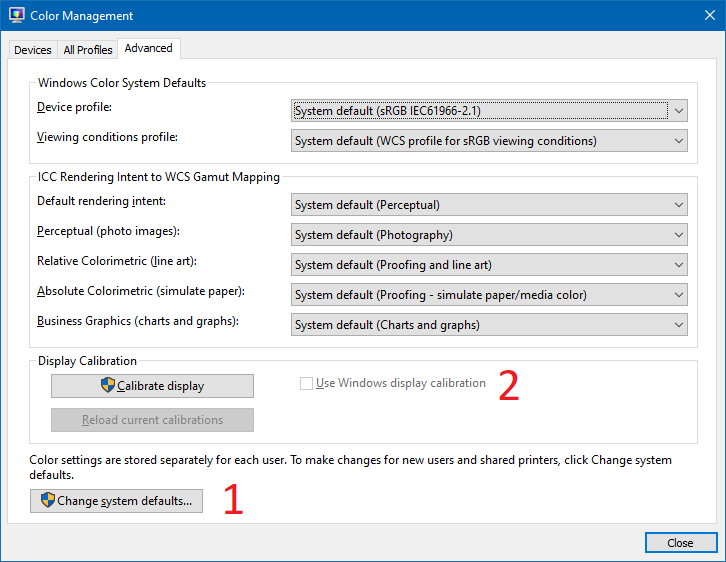
Task: Open the Device profile dropdown
Action: [x=489, y=111]
